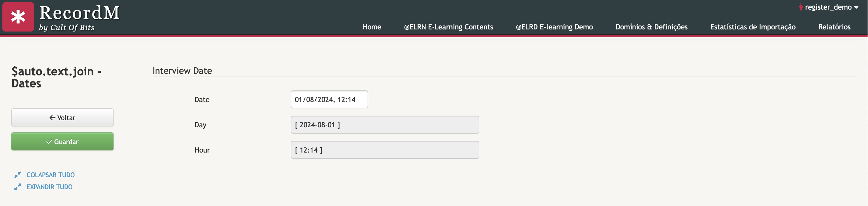Open the Relatórios menu
Screen dimensions: 868x206
[834, 27]
